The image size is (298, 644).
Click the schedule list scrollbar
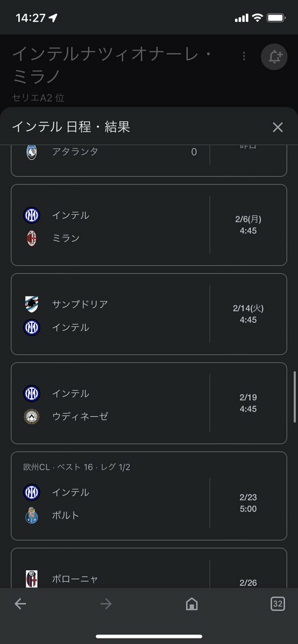pyautogui.click(x=295, y=397)
